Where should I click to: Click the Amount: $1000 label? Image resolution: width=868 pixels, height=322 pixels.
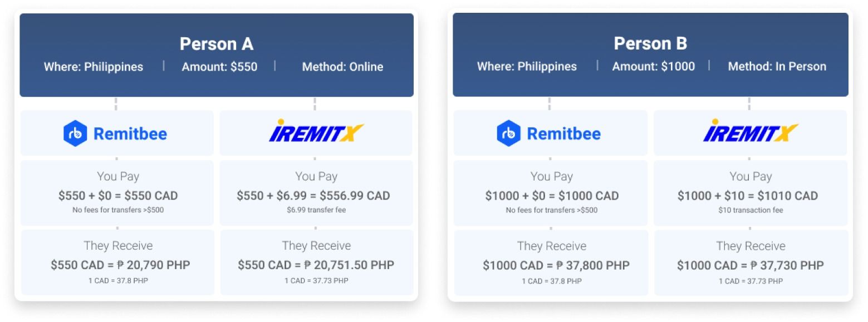coord(653,67)
